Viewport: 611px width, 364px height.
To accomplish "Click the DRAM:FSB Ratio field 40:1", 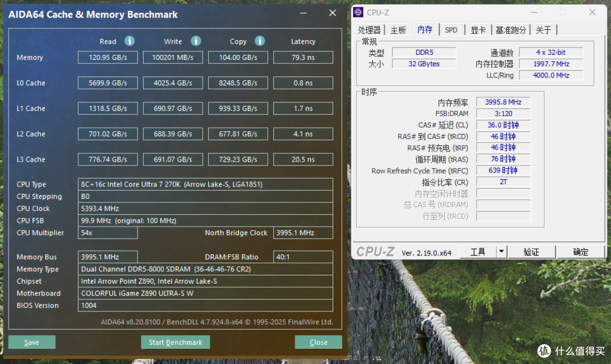I will coord(303,257).
